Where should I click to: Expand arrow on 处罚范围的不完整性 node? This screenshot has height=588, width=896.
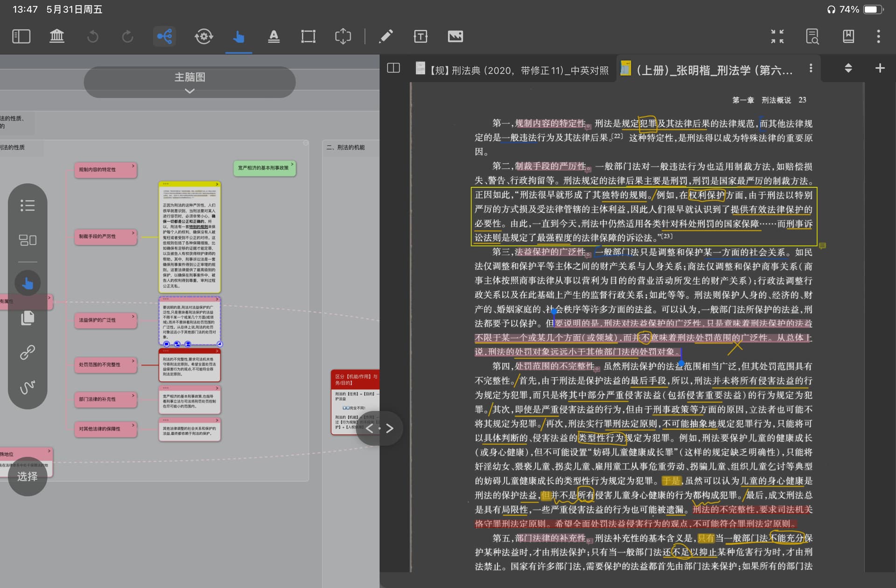click(x=133, y=361)
